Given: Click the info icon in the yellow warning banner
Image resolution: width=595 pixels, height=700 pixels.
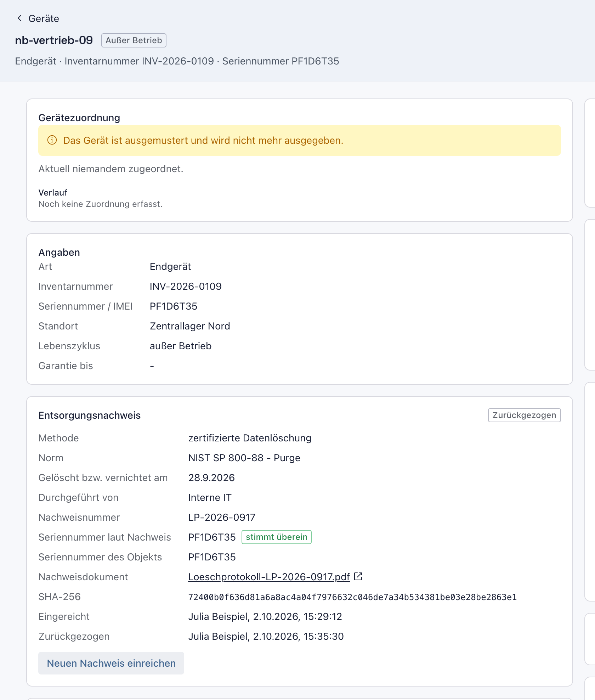Looking at the screenshot, I should pos(52,140).
